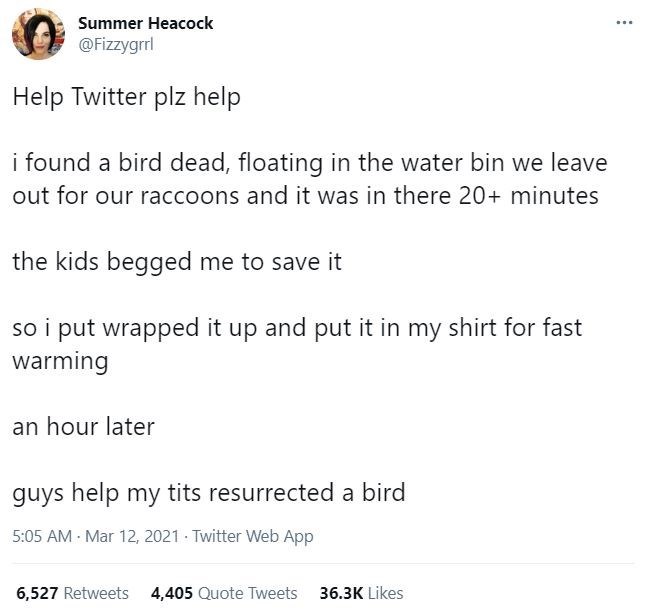
Task: Click the "so i put wrapped it up" line
Action: pos(297,328)
